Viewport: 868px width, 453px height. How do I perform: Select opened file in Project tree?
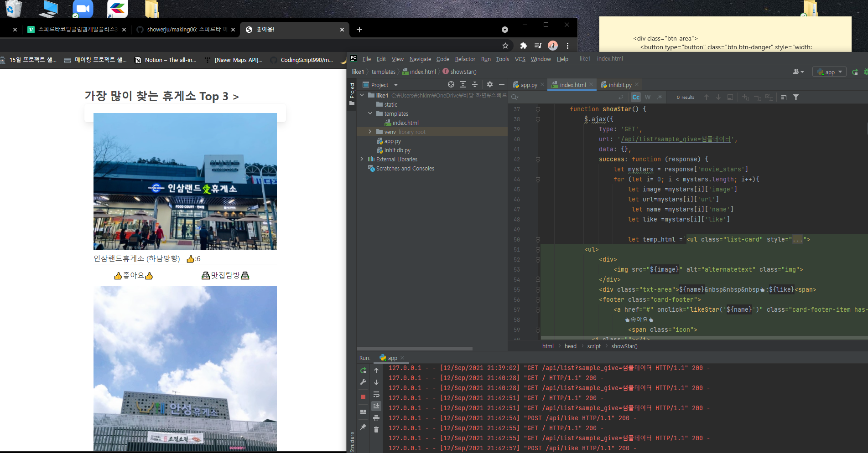(x=451, y=84)
